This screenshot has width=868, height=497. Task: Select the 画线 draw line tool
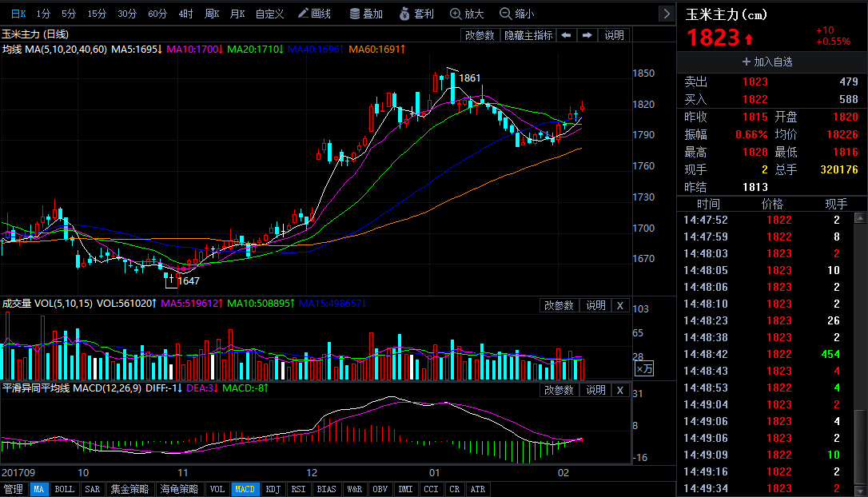click(314, 14)
